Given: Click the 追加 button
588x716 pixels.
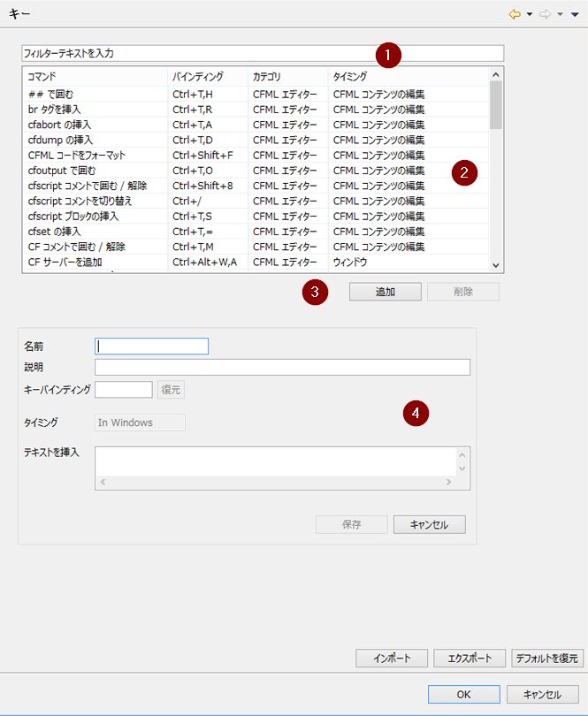Looking at the screenshot, I should tap(386, 292).
